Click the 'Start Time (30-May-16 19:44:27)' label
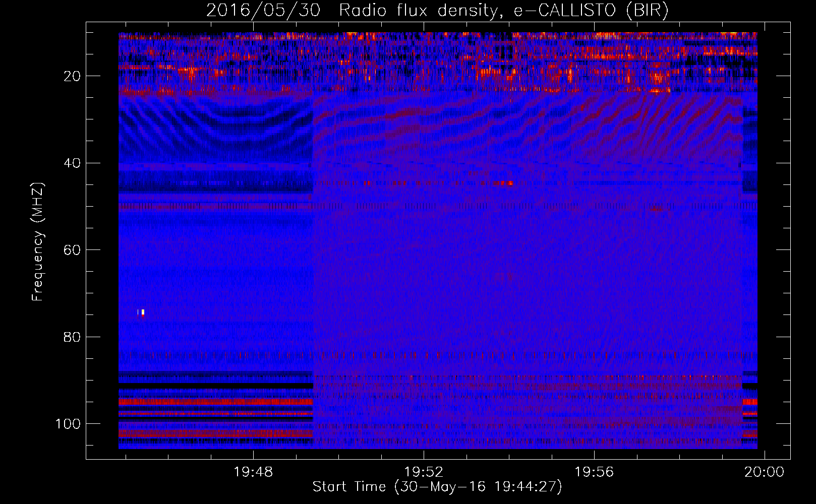The width and height of the screenshot is (816, 504). [437, 487]
